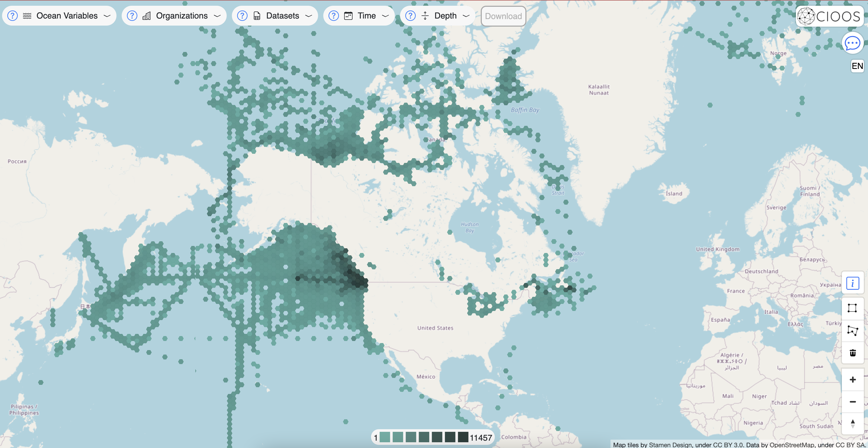
Task: Open help for Ocean Variables filter
Action: [13, 16]
